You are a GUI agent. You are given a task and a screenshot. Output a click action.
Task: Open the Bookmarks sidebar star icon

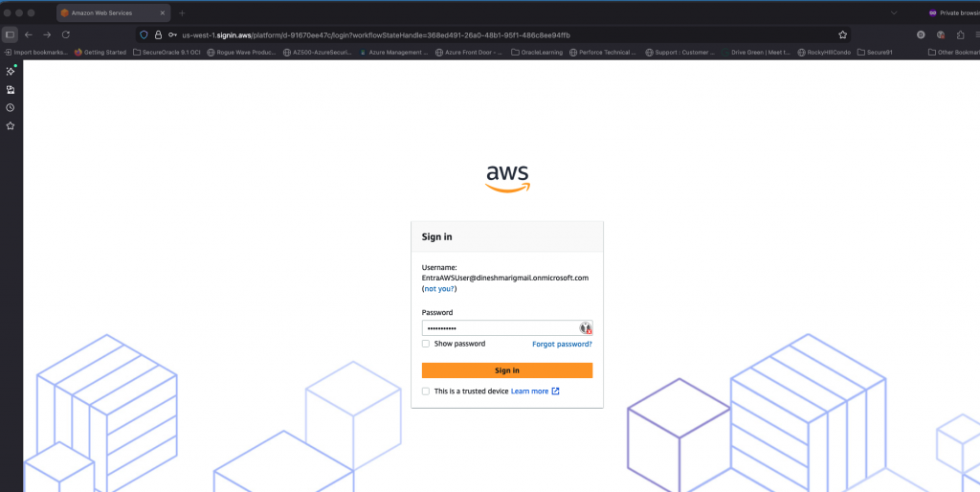click(x=11, y=125)
